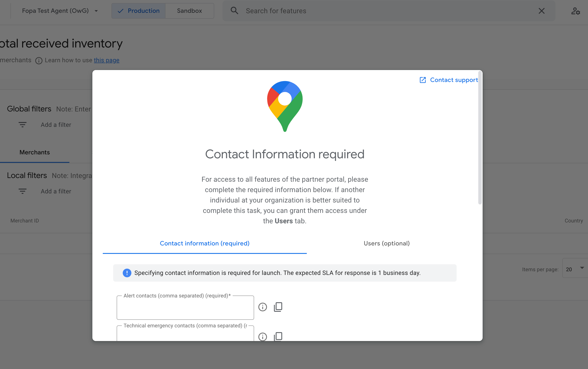Click the Contact support external link icon
588x369 pixels.
click(x=423, y=80)
